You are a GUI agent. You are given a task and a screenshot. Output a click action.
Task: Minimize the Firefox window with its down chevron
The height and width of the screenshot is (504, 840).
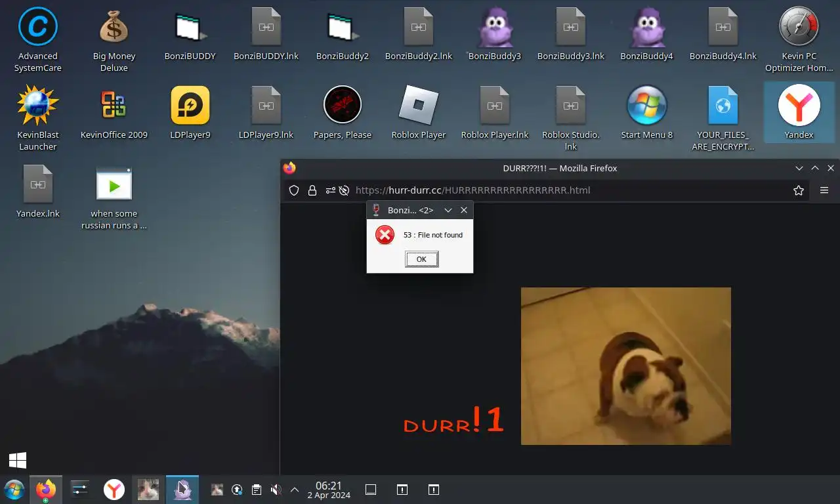pos(799,168)
